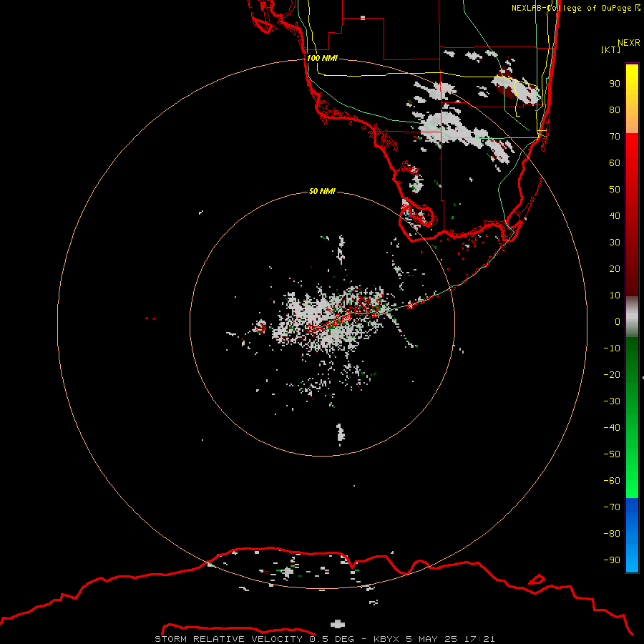Click the "-70" value on velocity scale
The width and height of the screenshot is (644, 644).
[612, 507]
